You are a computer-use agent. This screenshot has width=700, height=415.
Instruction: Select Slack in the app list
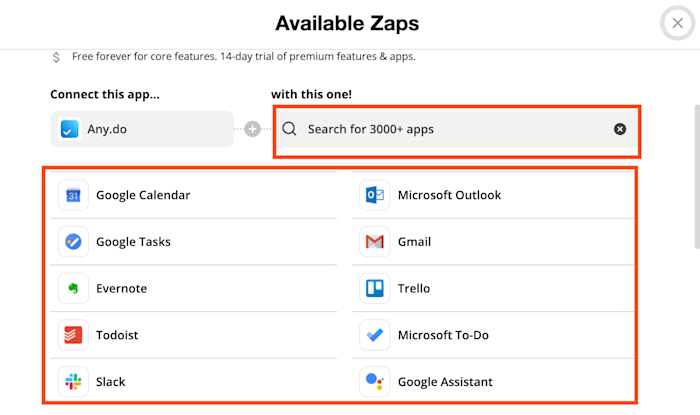tap(194, 382)
